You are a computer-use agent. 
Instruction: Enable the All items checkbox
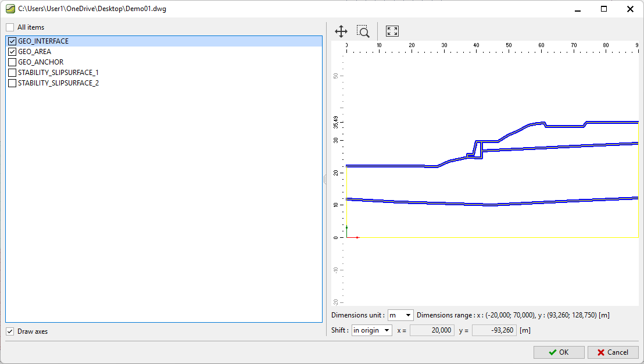tap(10, 27)
